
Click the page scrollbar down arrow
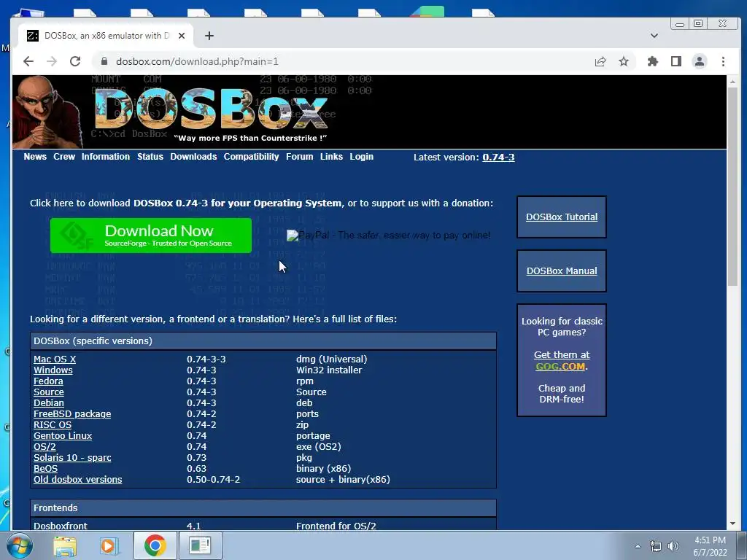[732, 524]
